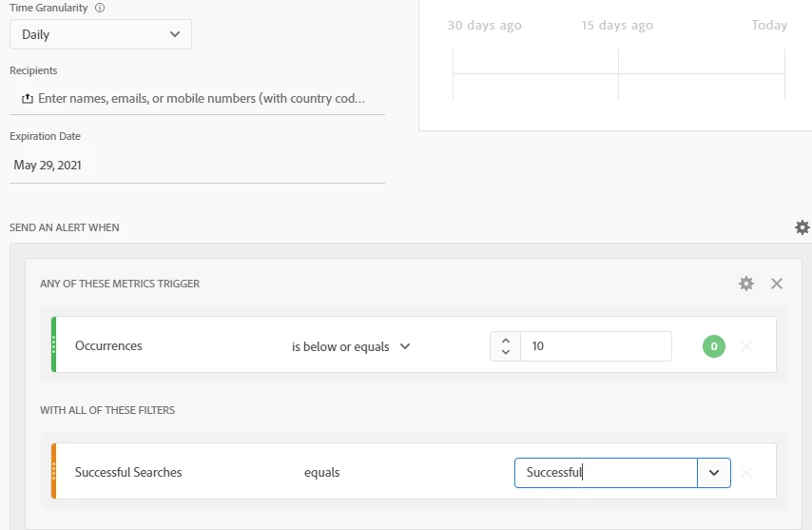812x530 pixels.
Task: Grab the green Occurrences drag handle
Action: click(x=54, y=344)
